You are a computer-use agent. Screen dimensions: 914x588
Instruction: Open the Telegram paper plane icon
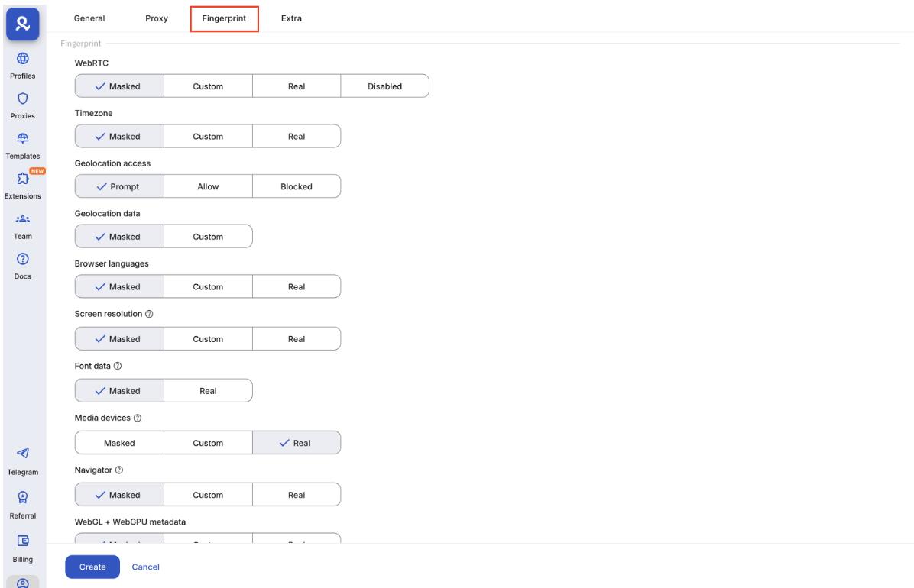pos(22,454)
